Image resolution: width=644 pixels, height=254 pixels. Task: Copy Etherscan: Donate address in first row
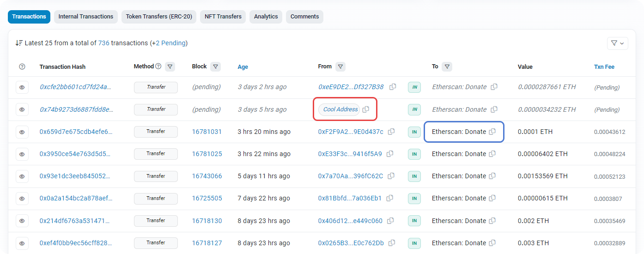(494, 87)
